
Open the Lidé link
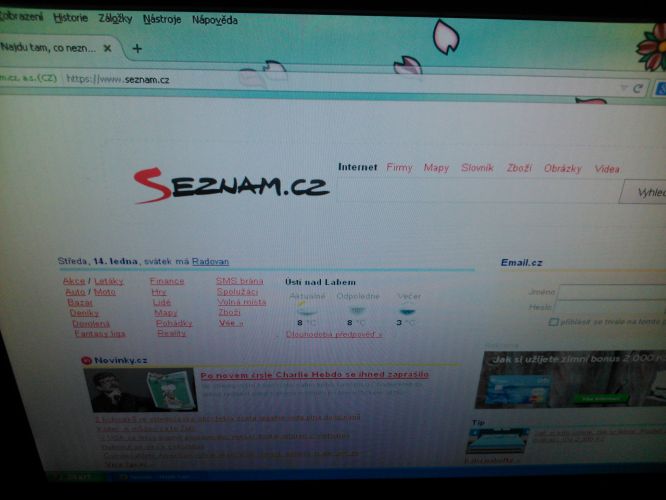(x=162, y=302)
